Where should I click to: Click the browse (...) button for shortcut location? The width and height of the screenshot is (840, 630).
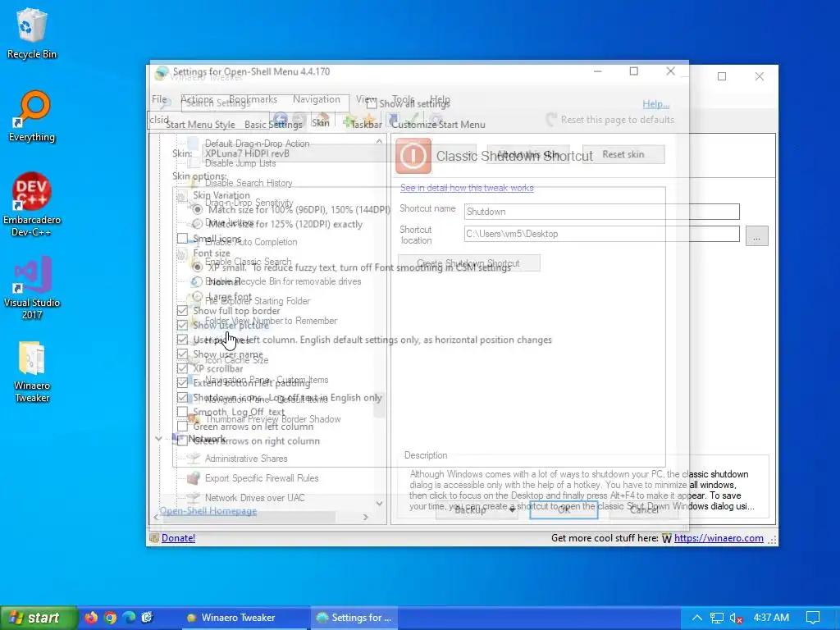click(x=756, y=235)
